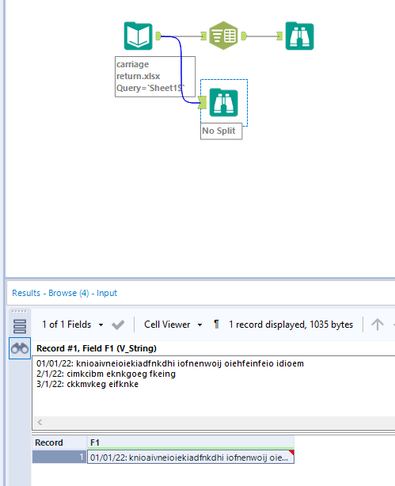Select the Input Data book tool
The width and height of the screenshot is (395, 486).
pyautogui.click(x=138, y=36)
